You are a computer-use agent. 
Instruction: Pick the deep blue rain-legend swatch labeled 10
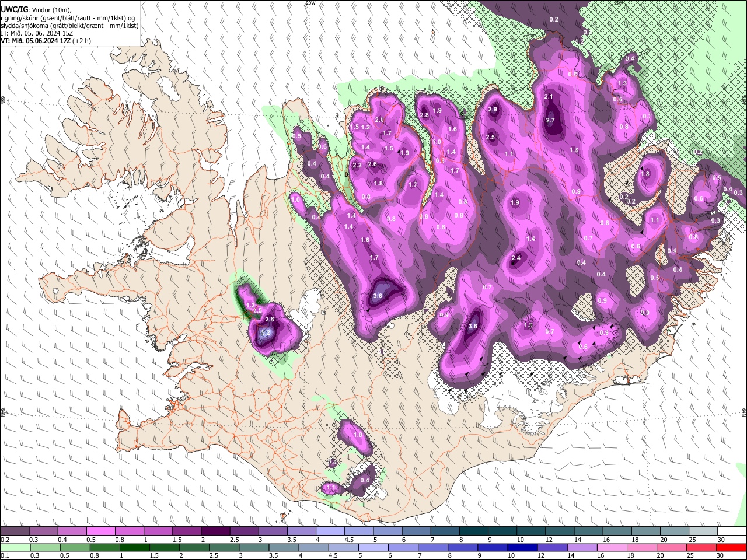522,547
